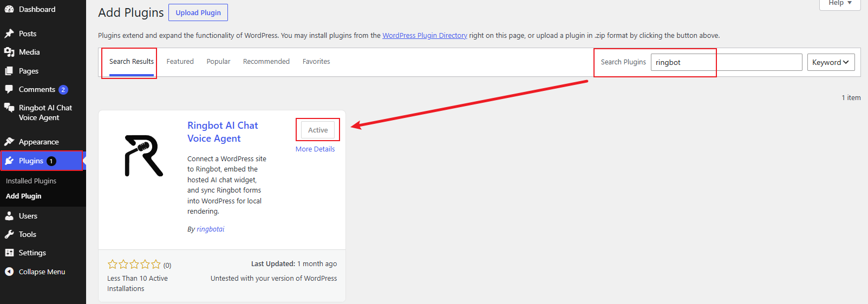Click the 'Add Plugins' page heading
The width and height of the screenshot is (868, 304).
(131, 12)
